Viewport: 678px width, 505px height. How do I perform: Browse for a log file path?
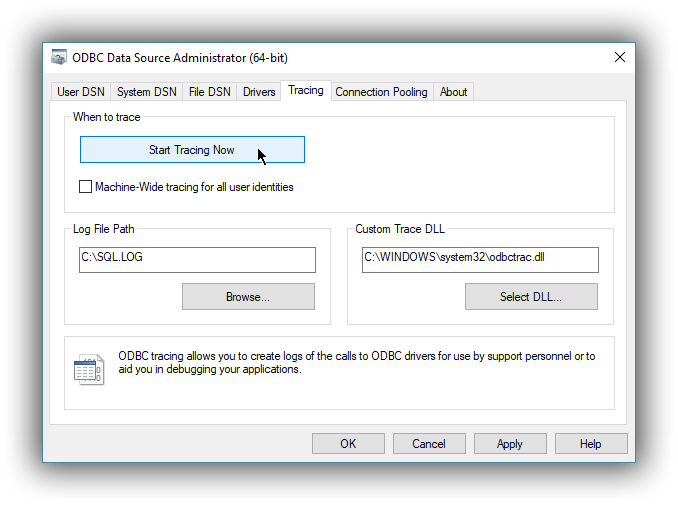pyautogui.click(x=248, y=297)
